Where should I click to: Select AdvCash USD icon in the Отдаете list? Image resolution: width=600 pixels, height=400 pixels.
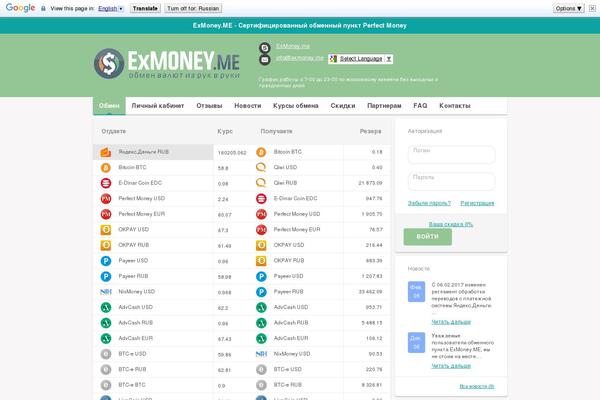click(x=106, y=307)
